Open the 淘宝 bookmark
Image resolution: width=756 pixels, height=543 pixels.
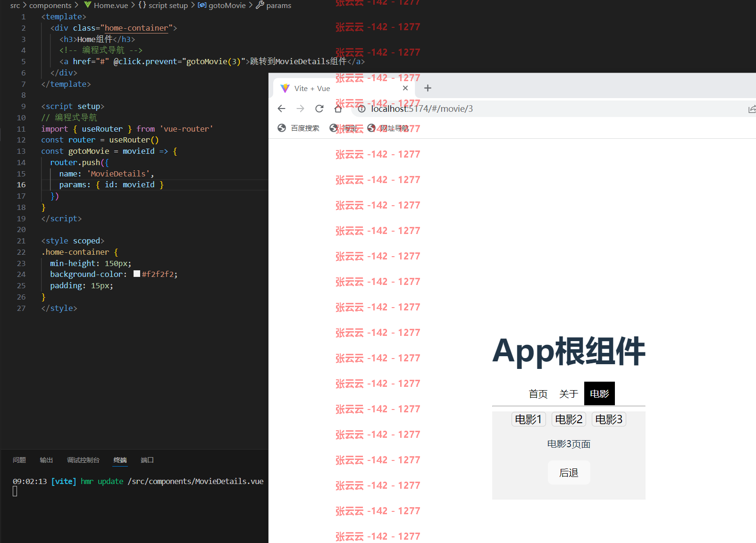[344, 128]
